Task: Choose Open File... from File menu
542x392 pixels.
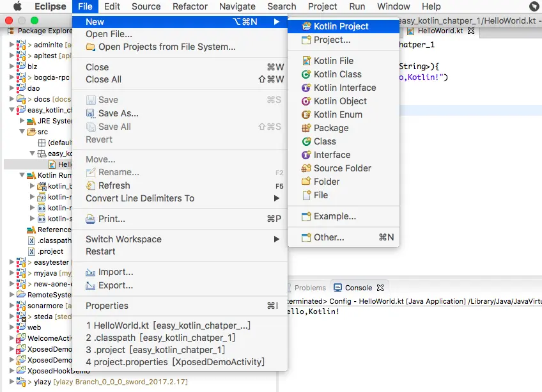Action: (x=180, y=35)
